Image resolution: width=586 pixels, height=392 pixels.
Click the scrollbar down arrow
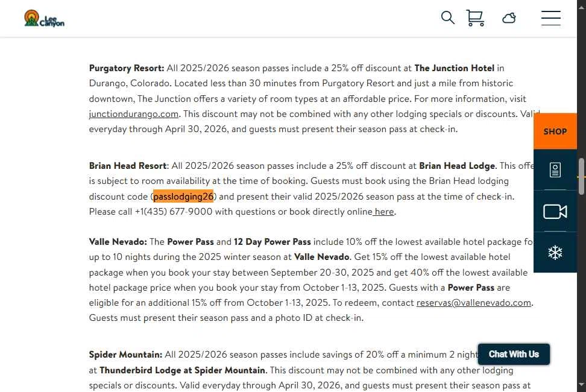point(581,385)
